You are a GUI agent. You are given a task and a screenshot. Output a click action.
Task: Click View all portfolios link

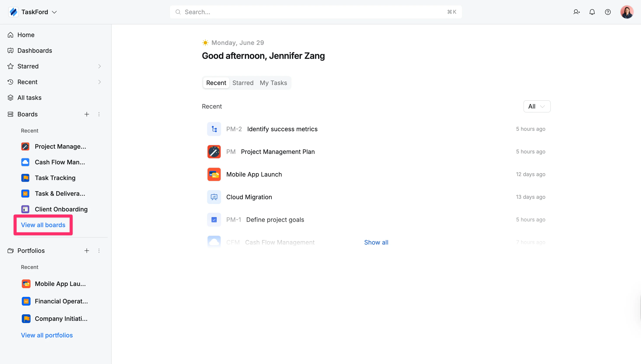(47, 335)
